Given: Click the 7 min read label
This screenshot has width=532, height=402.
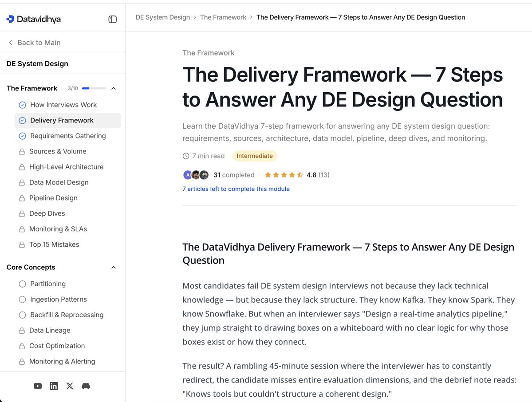Looking at the screenshot, I should [x=209, y=156].
